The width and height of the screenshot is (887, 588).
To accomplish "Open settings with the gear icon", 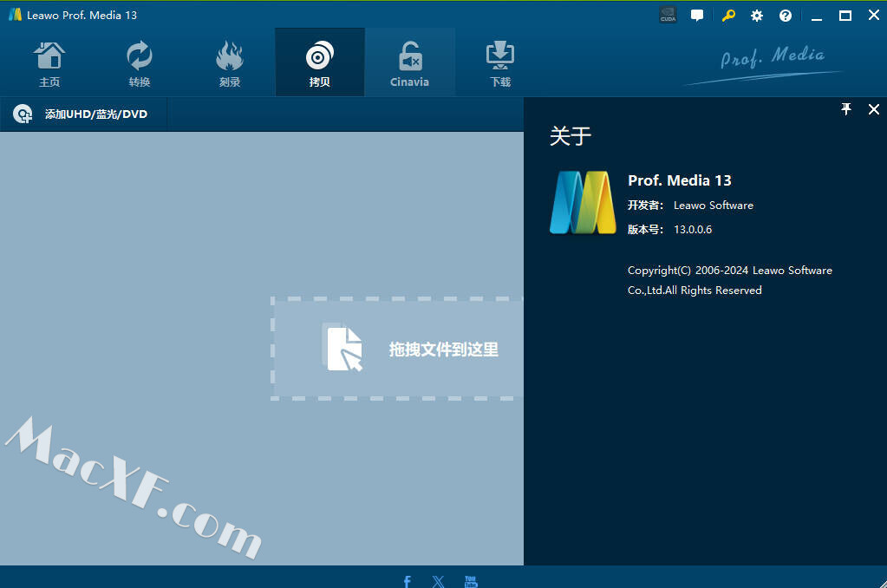I will click(757, 16).
